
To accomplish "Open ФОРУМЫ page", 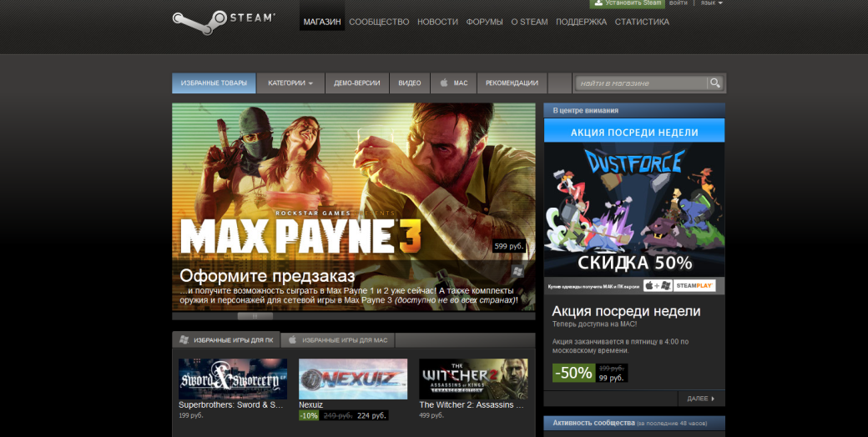I will click(484, 22).
